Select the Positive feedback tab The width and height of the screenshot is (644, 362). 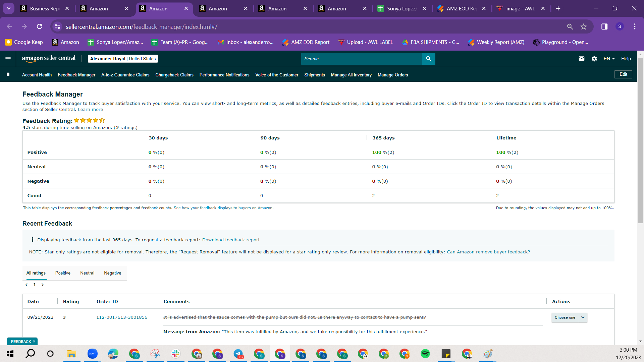63,273
